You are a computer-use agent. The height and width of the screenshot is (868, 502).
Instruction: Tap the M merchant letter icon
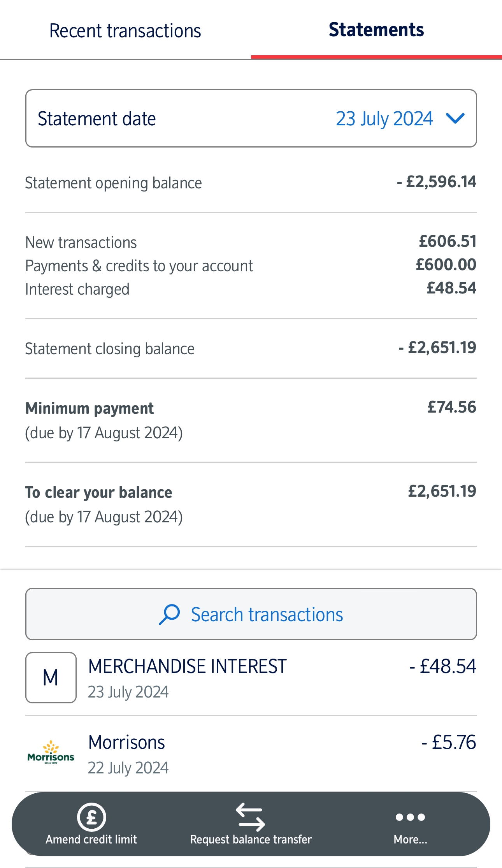51,677
